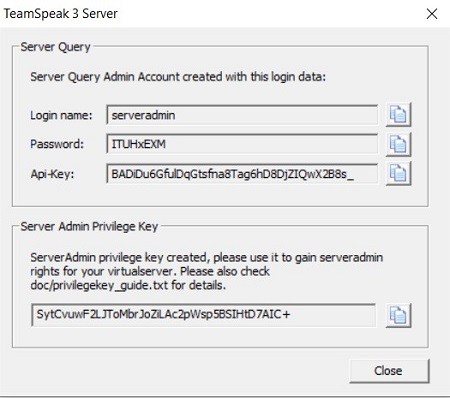450x398 pixels.
Task: Click the password field showing ITUHxEXM
Action: click(242, 144)
